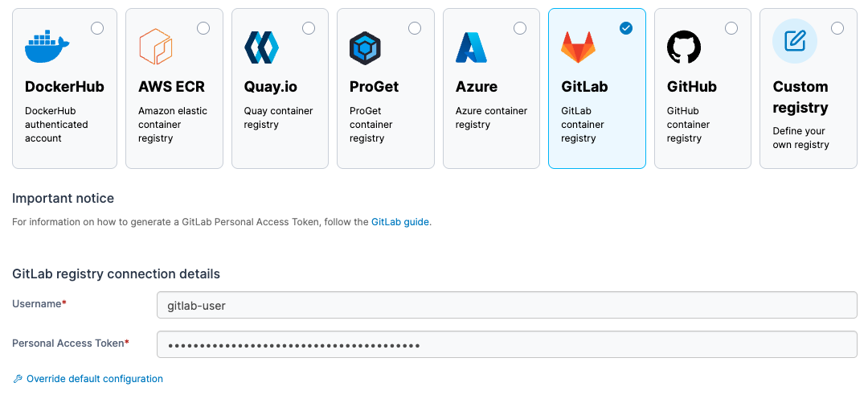Open the GitLab guide link
The width and height of the screenshot is (868, 395).
point(400,222)
